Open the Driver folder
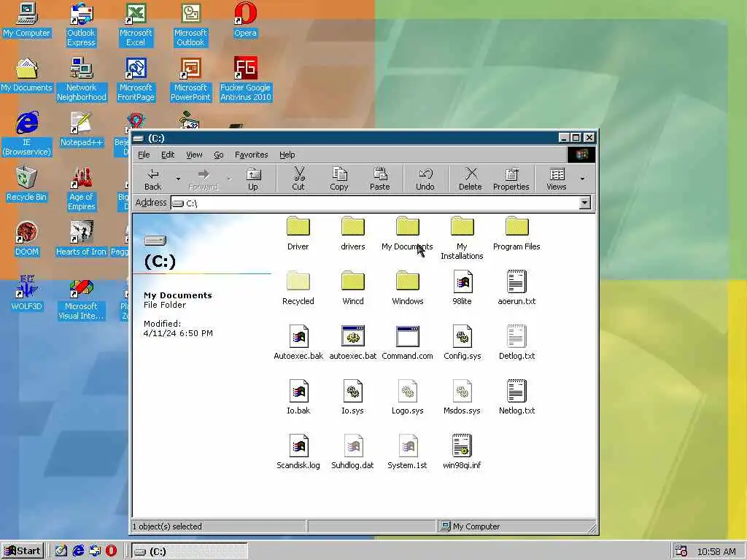 (x=298, y=233)
